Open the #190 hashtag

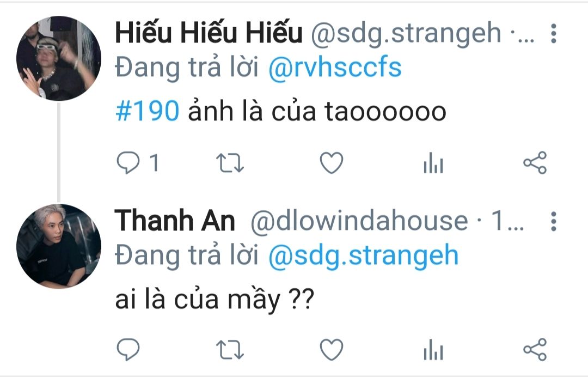(147, 112)
